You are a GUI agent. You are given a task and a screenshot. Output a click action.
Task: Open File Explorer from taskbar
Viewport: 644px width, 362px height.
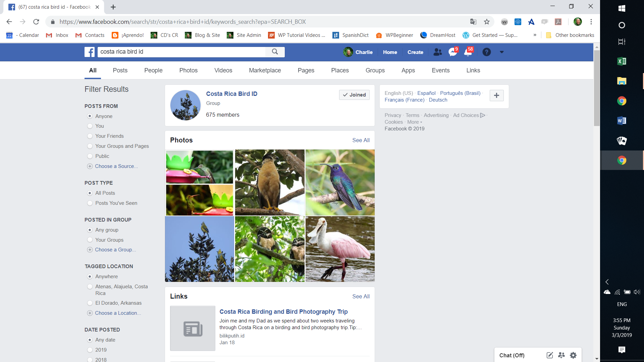coord(622,81)
